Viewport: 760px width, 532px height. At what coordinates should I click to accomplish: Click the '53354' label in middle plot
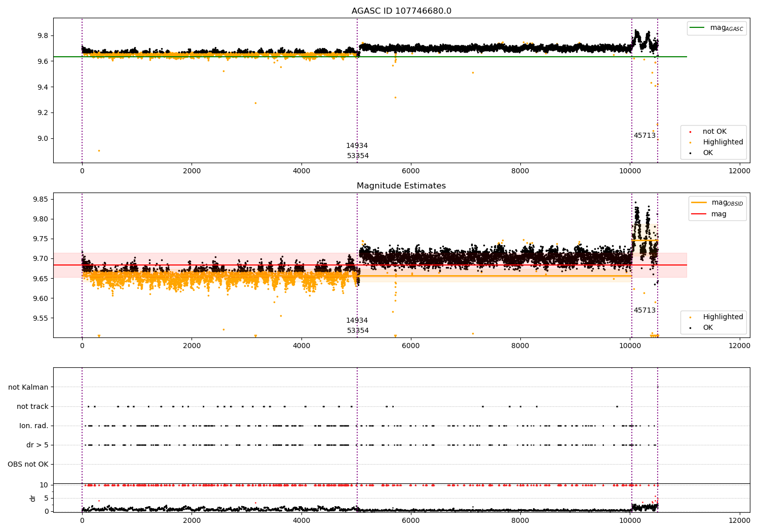point(358,331)
